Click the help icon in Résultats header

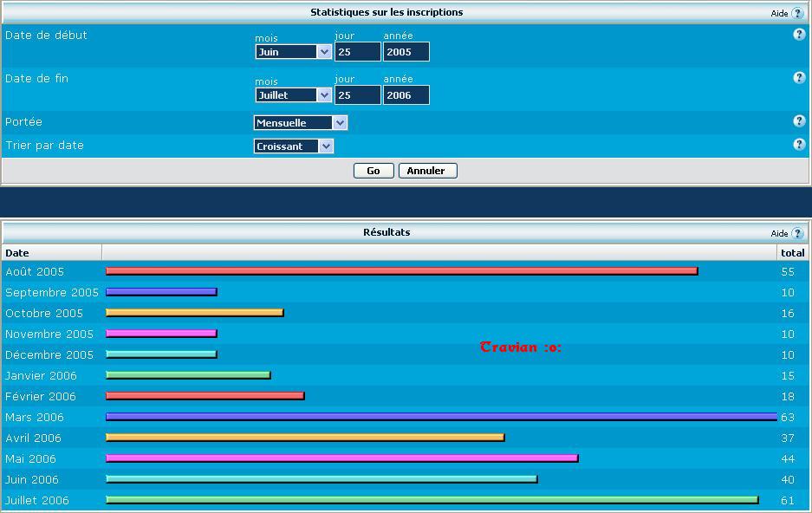(797, 233)
